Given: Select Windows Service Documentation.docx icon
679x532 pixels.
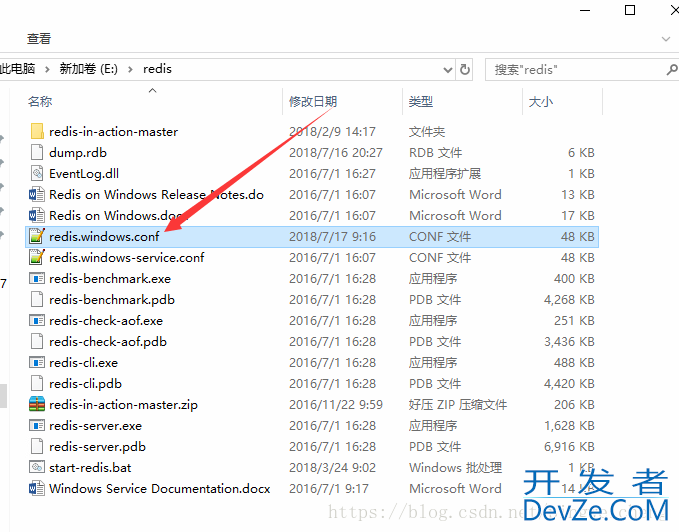Looking at the screenshot, I should point(37,488).
